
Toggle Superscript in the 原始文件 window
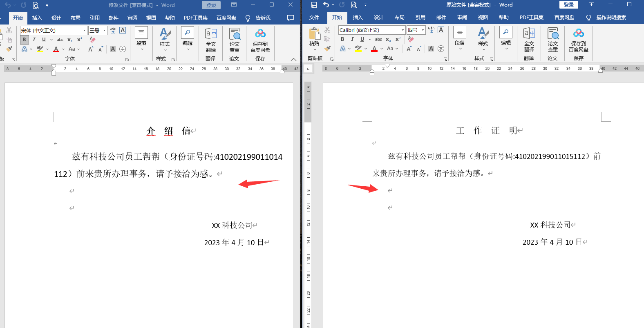pos(398,39)
